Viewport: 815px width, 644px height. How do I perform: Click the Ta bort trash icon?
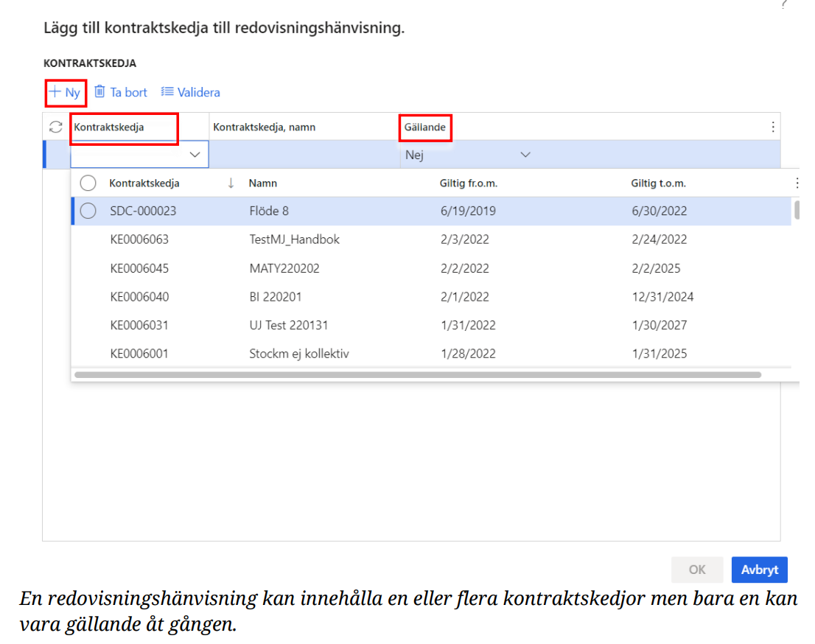click(x=99, y=92)
